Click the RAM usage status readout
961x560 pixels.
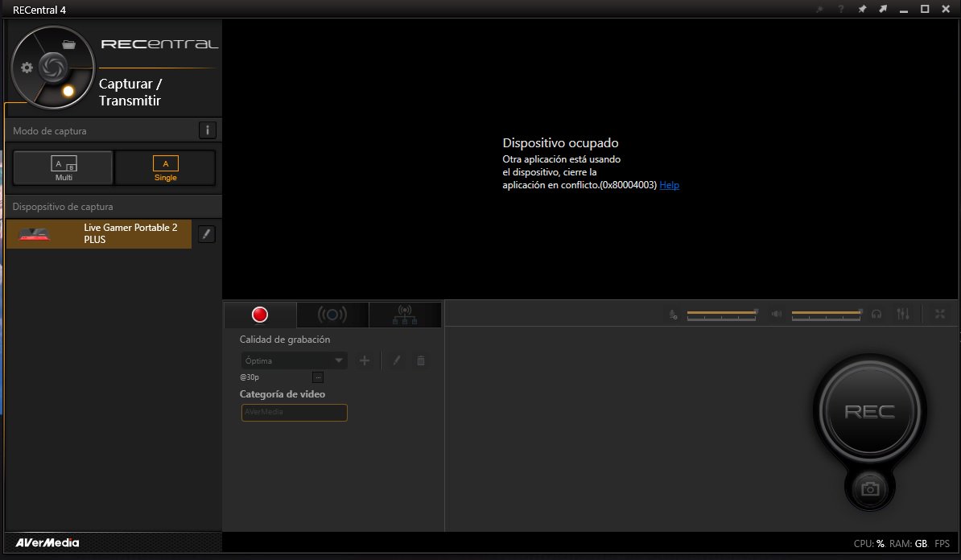point(908,543)
